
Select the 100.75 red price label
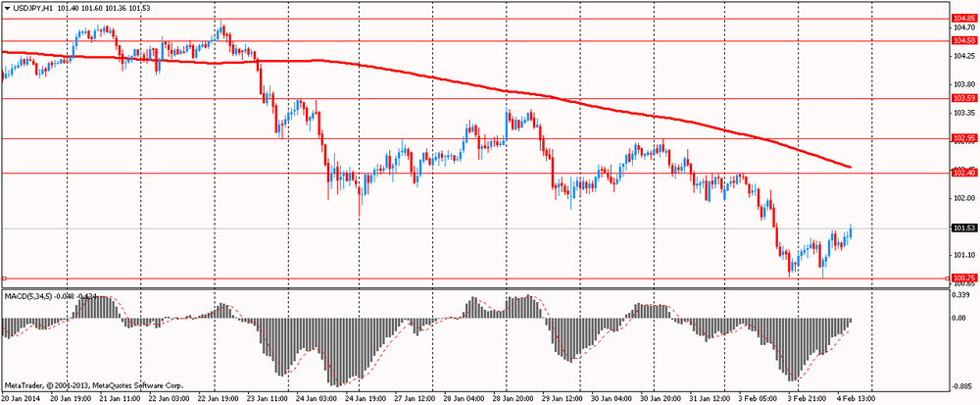coord(962,278)
